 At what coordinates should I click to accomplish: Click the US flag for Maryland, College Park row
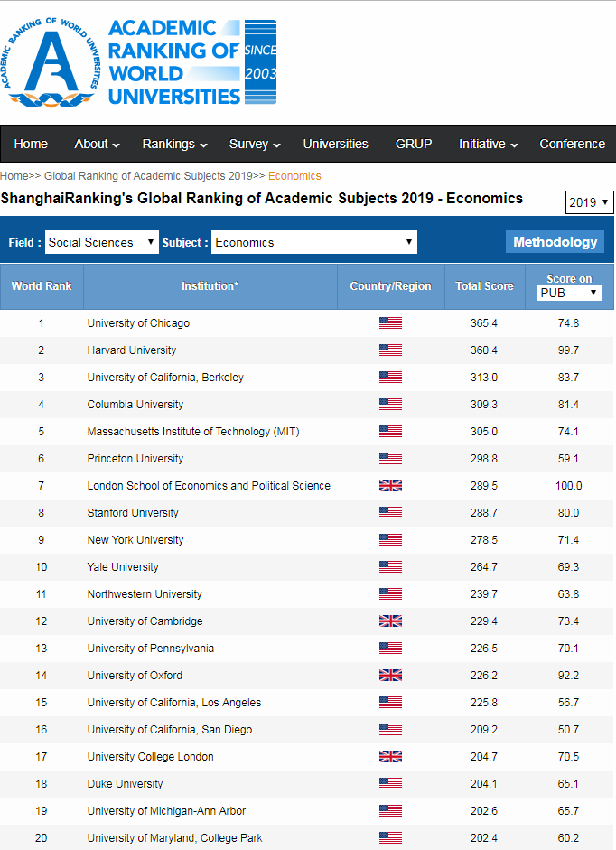coord(390,838)
